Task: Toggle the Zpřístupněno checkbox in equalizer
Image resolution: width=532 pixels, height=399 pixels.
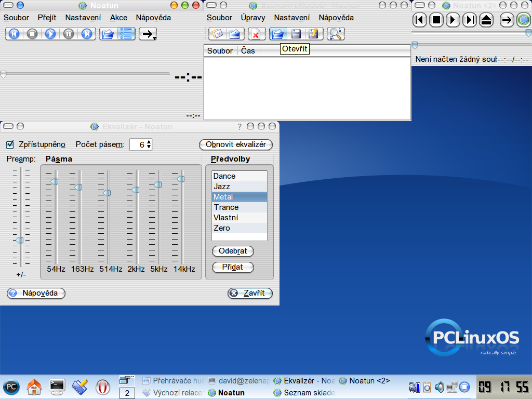Action: tap(10, 144)
